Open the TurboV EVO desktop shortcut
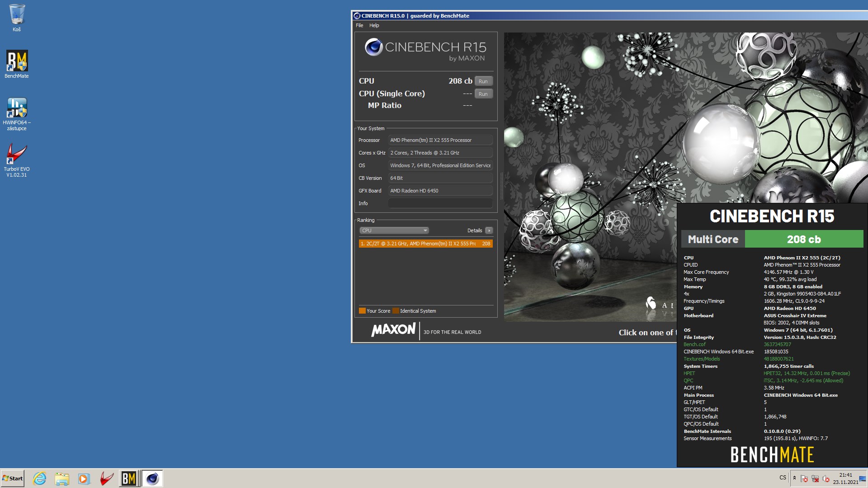The height and width of the screenshot is (488, 868). tap(17, 160)
